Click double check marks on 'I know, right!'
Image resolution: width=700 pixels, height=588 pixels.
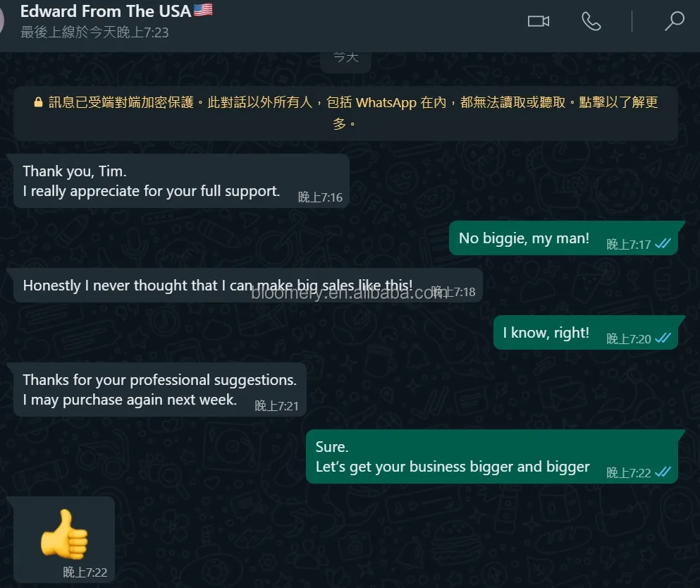pos(663,338)
